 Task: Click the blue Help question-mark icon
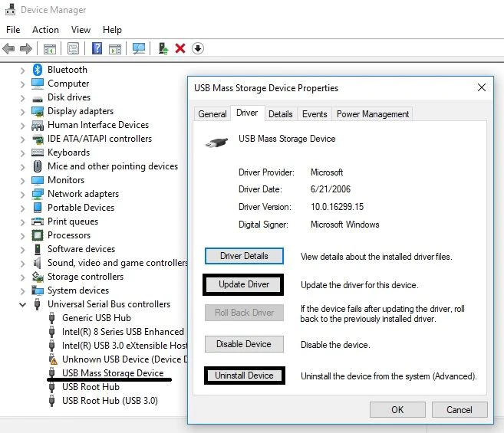97,48
